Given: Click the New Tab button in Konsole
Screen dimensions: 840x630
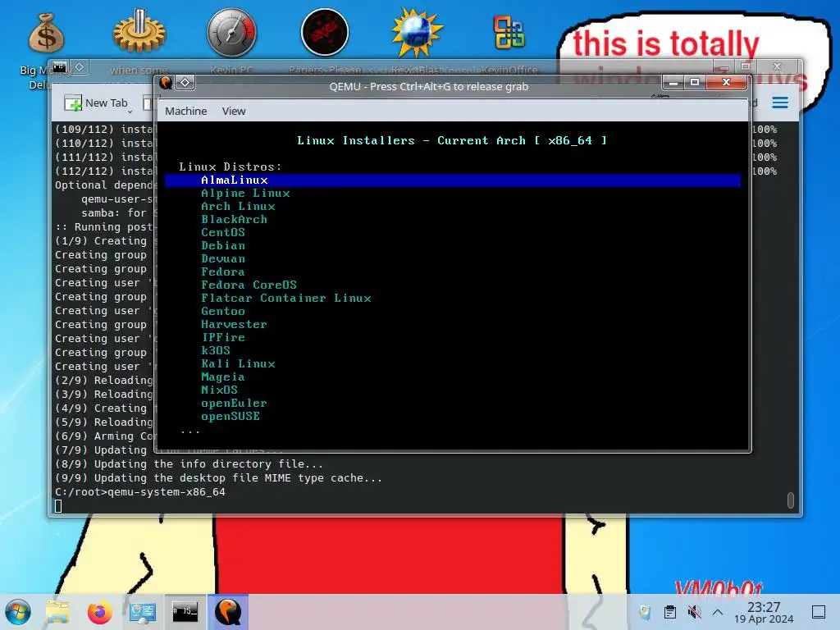Looking at the screenshot, I should pyautogui.click(x=97, y=103).
